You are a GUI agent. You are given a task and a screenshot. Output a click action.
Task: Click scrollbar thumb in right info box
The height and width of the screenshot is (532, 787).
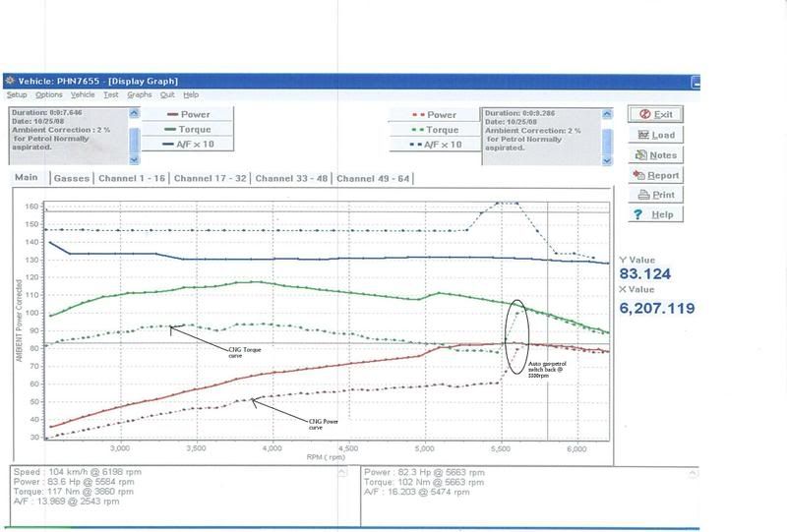607,141
